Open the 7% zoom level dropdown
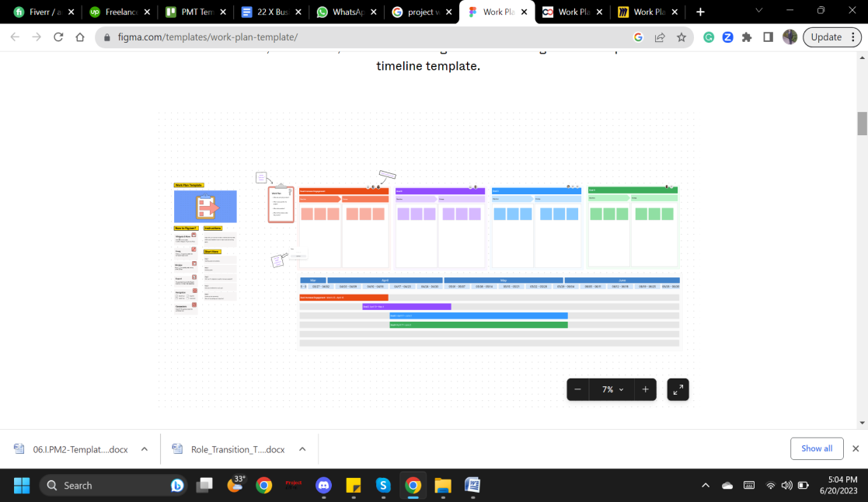Viewport: 868px width, 502px height. [612, 389]
